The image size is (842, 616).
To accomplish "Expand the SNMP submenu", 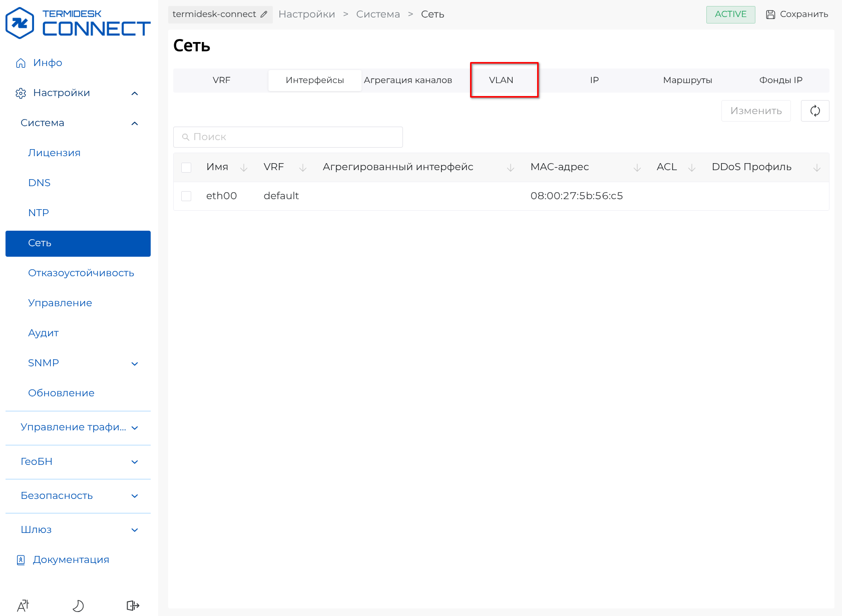I will [x=134, y=363].
